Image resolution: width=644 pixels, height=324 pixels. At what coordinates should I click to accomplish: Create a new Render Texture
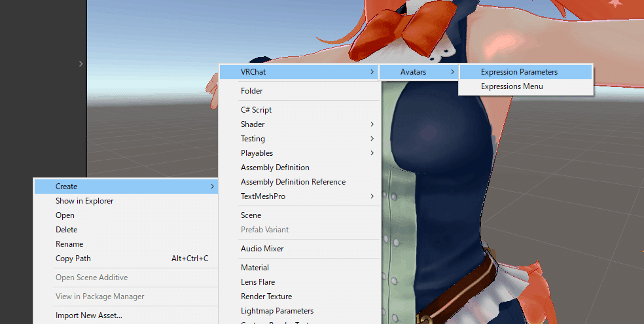point(298,297)
